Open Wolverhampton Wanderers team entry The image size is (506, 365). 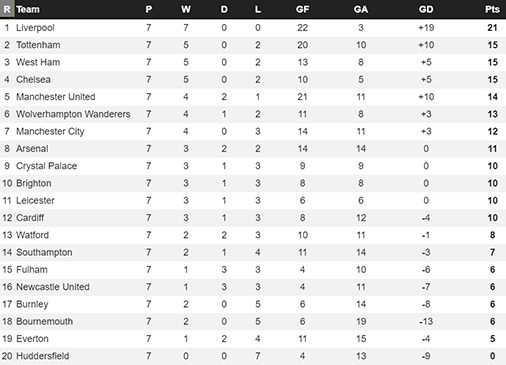[x=73, y=114]
